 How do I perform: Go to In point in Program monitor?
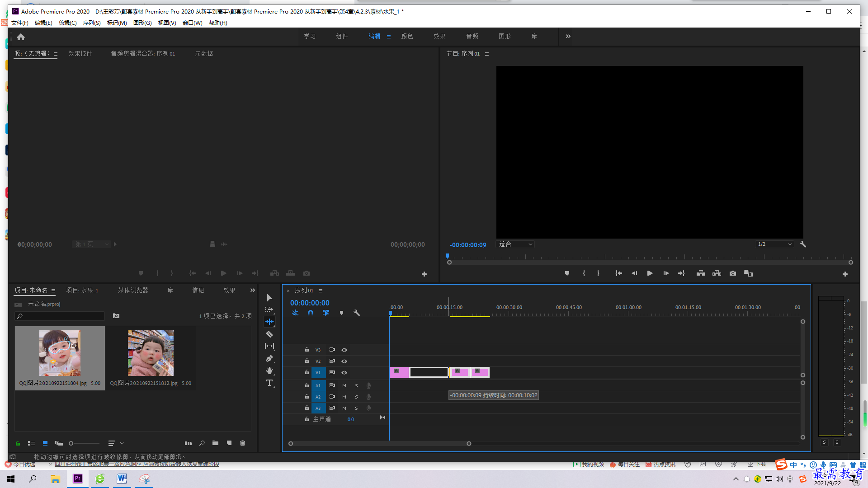pos(618,273)
